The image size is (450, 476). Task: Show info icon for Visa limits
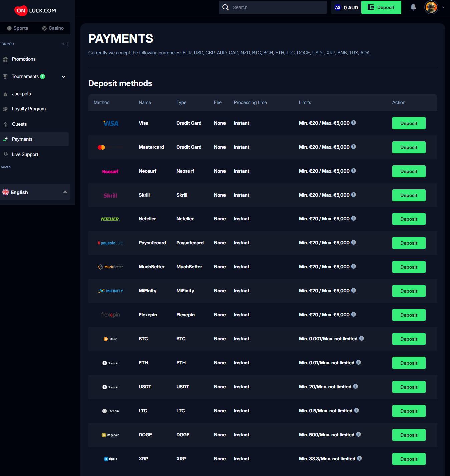coord(354,123)
